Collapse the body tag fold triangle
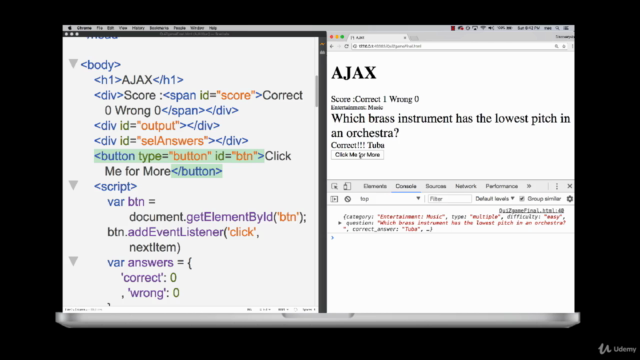 [73, 64]
